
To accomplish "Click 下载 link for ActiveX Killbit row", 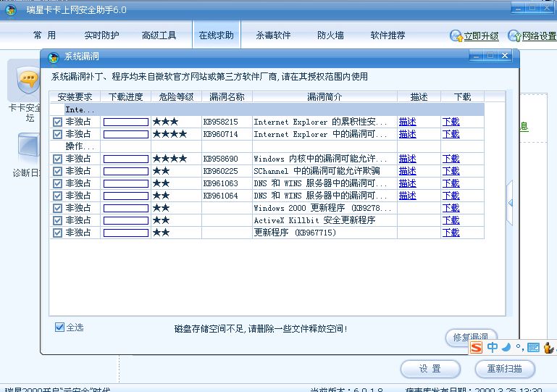I will click(x=451, y=220).
